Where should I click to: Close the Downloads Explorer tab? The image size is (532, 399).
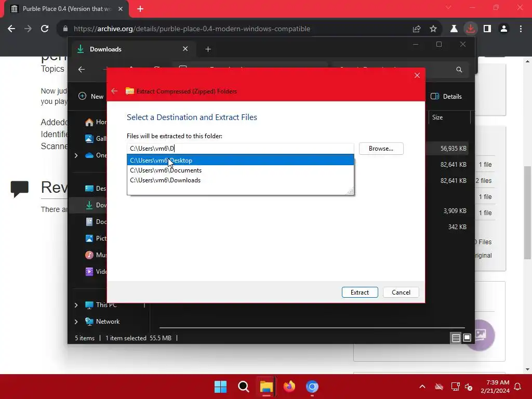(x=185, y=49)
